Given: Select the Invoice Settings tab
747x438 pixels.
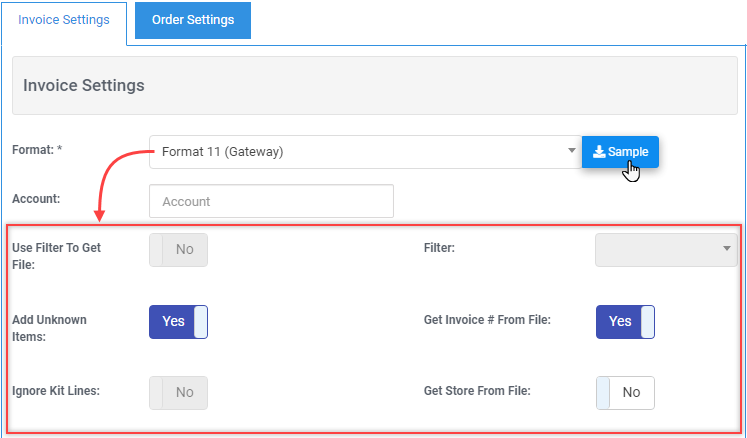Looking at the screenshot, I should tap(64, 20).
